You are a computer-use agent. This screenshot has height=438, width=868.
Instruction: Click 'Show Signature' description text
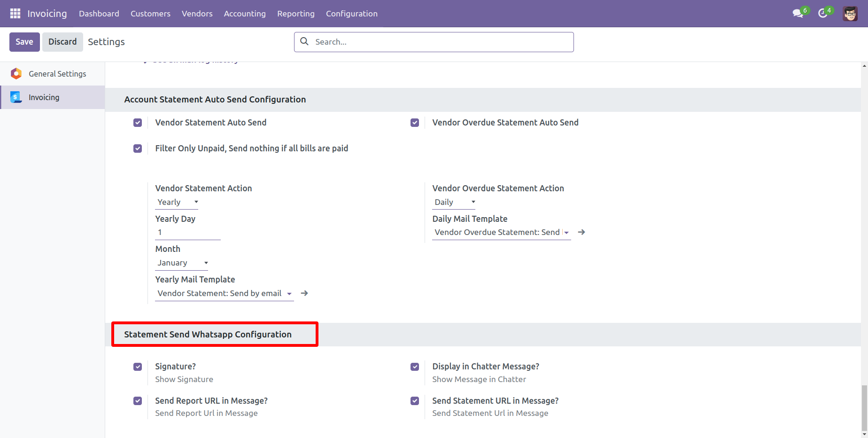[x=184, y=379]
